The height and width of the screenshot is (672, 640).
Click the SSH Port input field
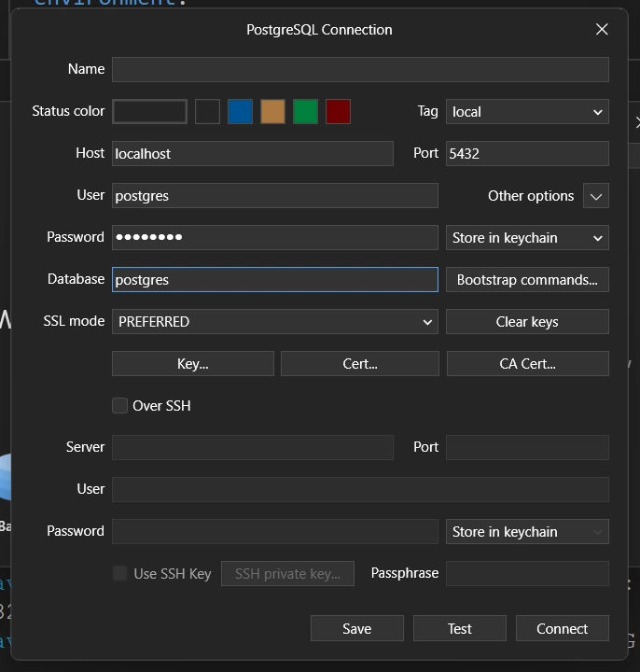[x=527, y=447]
